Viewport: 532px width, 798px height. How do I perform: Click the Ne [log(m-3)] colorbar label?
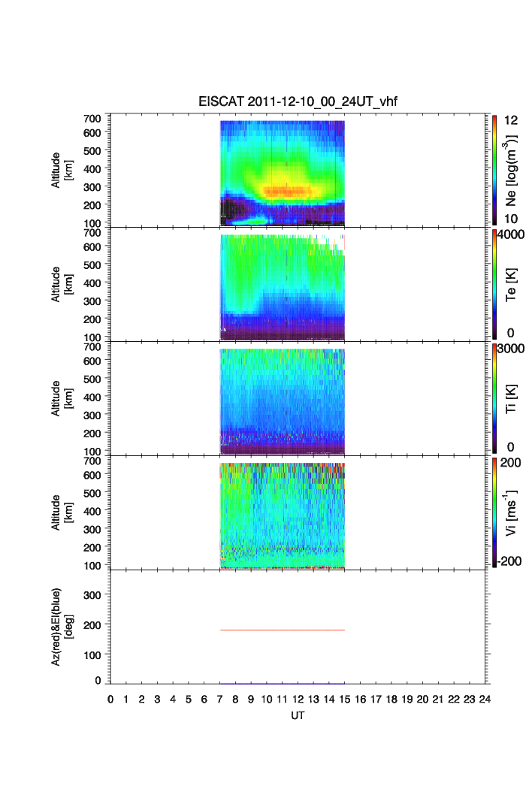[x=511, y=171]
